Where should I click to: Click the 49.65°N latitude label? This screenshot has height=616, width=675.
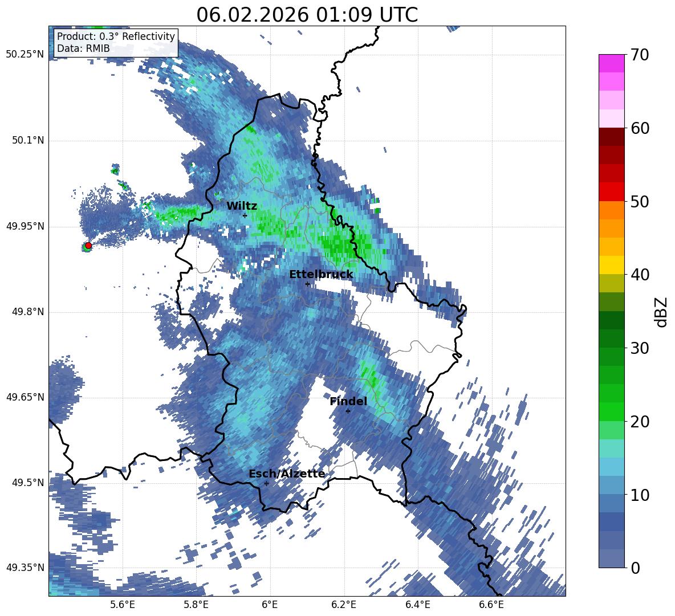(25, 397)
